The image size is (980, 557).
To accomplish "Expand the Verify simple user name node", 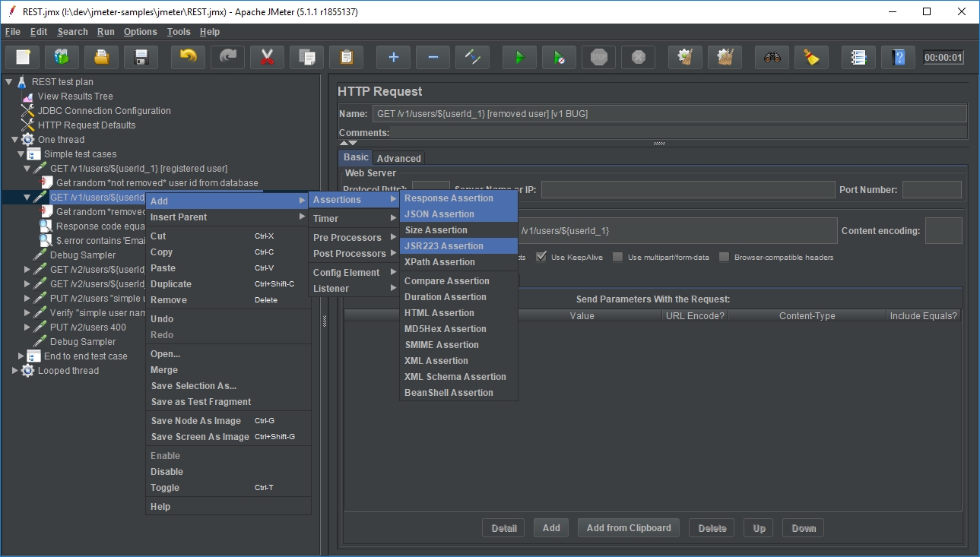I will pos(27,313).
